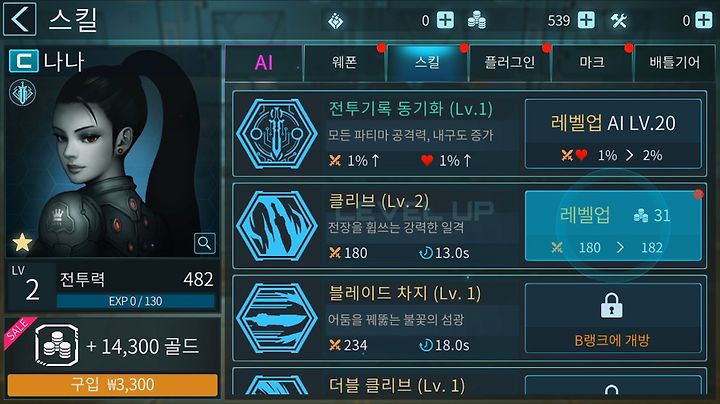This screenshot has width=720, height=404.
Task: Tap the locked B랭크에 개방 button
Action: (613, 318)
